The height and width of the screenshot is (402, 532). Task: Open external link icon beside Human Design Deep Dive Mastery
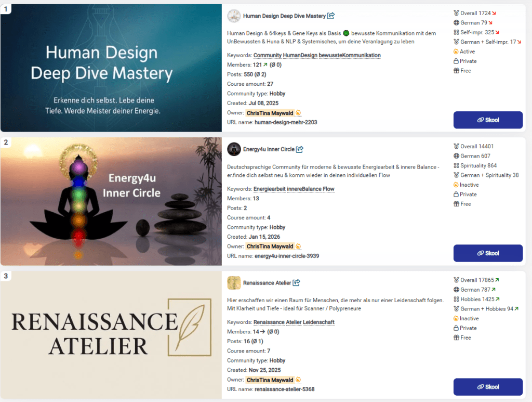pyautogui.click(x=331, y=16)
